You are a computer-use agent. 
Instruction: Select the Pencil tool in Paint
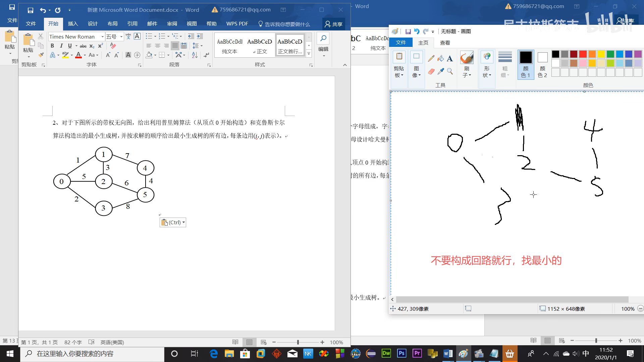[431, 59]
